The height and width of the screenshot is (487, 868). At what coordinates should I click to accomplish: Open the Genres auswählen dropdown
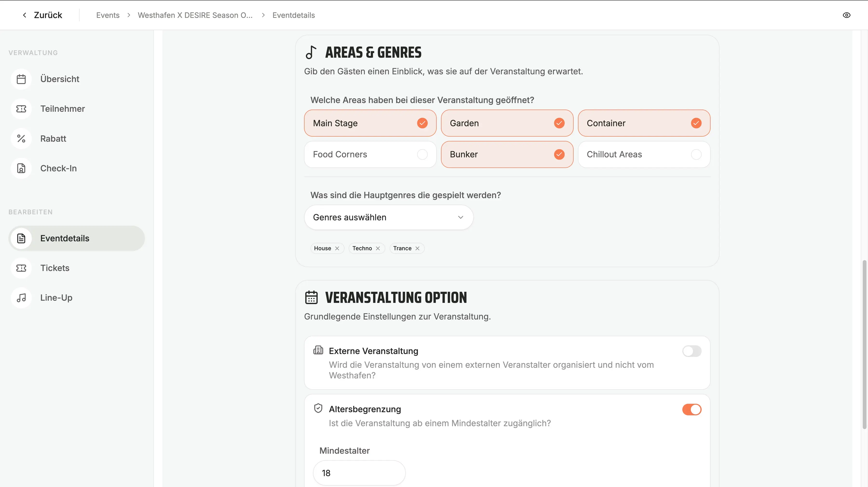(x=388, y=217)
